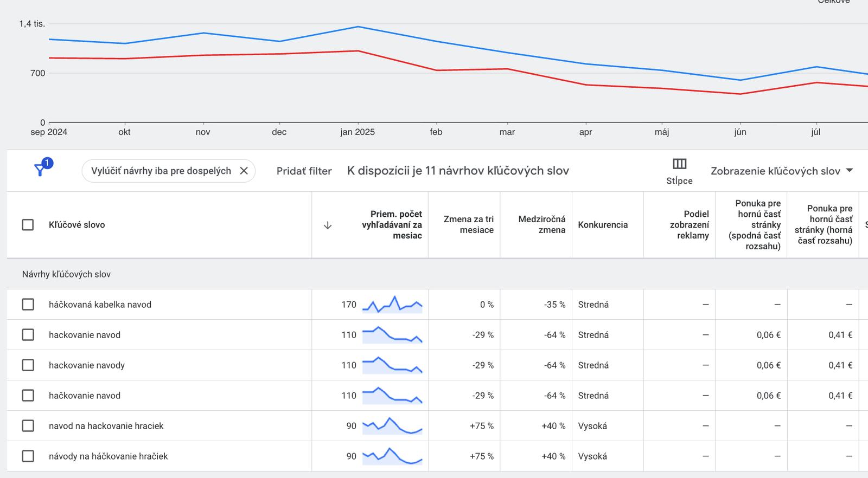Expand 'Zobrazenie kľúčových slov' dropdown
This screenshot has height=478, width=868.
coord(781,171)
